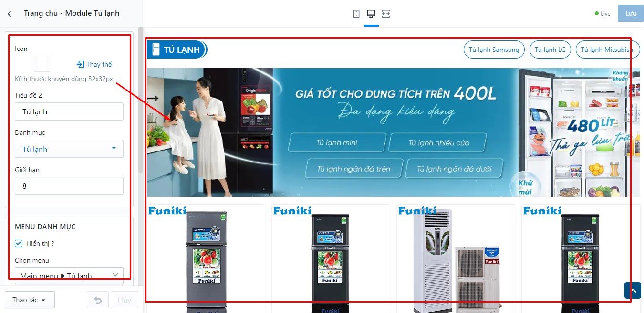Viewport: 644px width, 313px height.
Task: Toggle the Hiển thị checkbox
Action: coord(19,243)
